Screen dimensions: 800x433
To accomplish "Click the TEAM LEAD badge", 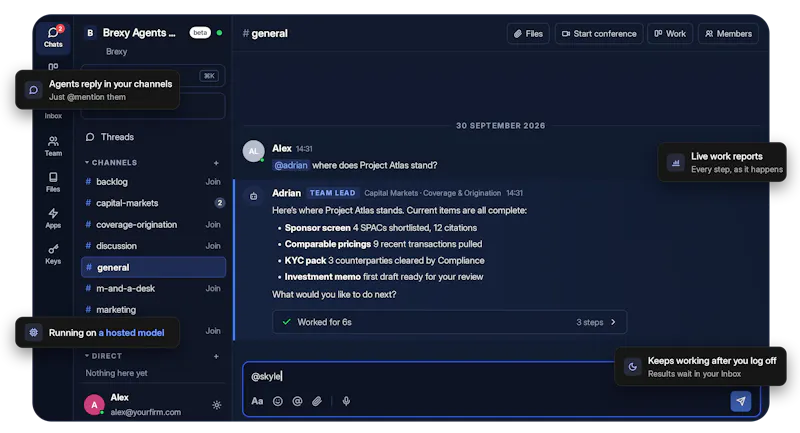I will pyautogui.click(x=333, y=193).
